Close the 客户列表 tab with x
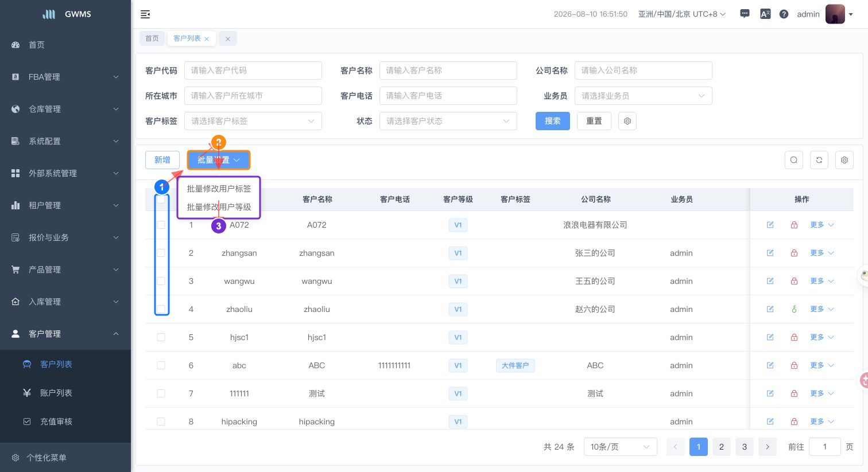The image size is (868, 472). 207,39
